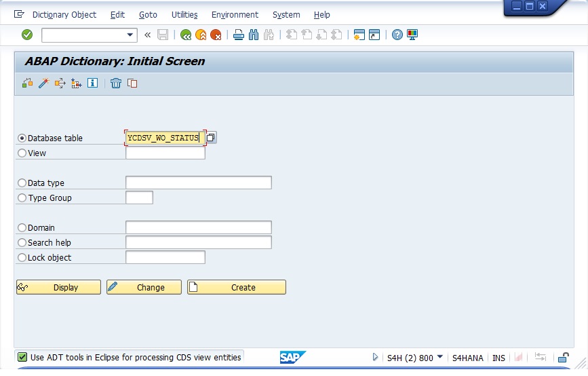Click the Delete trash can icon
Screen dimensions: 588x376
click(x=116, y=83)
